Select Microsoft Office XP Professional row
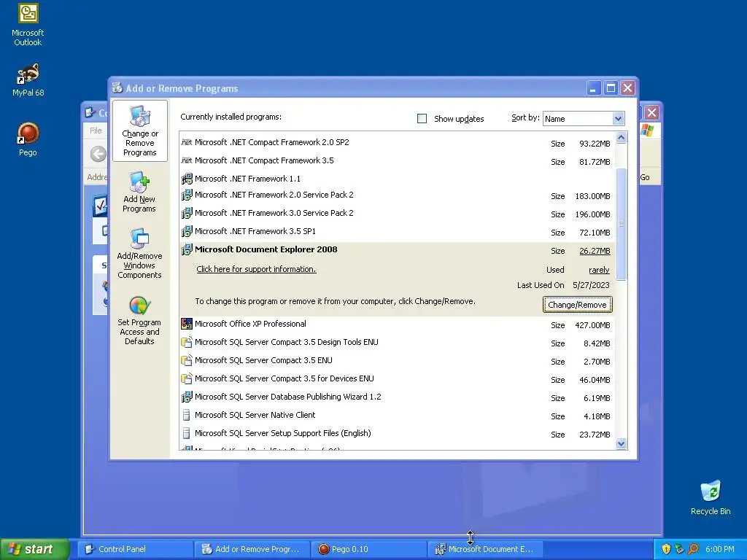Image resolution: width=747 pixels, height=560 pixels. [x=398, y=324]
